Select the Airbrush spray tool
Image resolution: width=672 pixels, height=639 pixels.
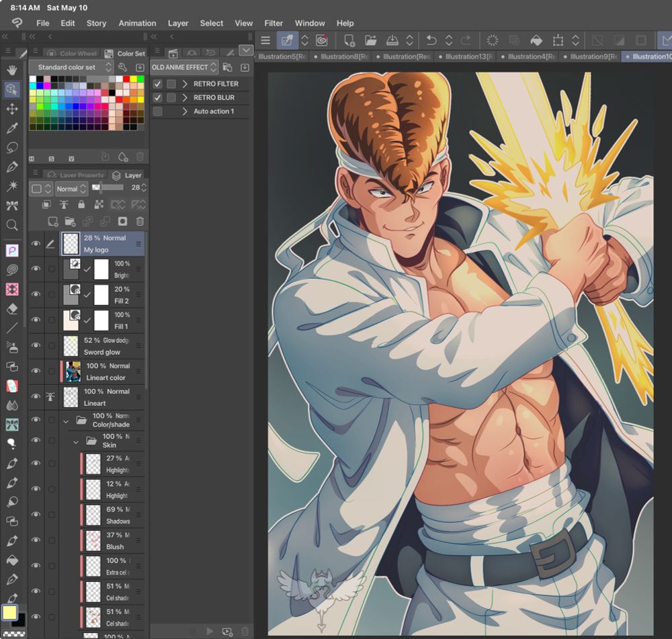(12, 347)
